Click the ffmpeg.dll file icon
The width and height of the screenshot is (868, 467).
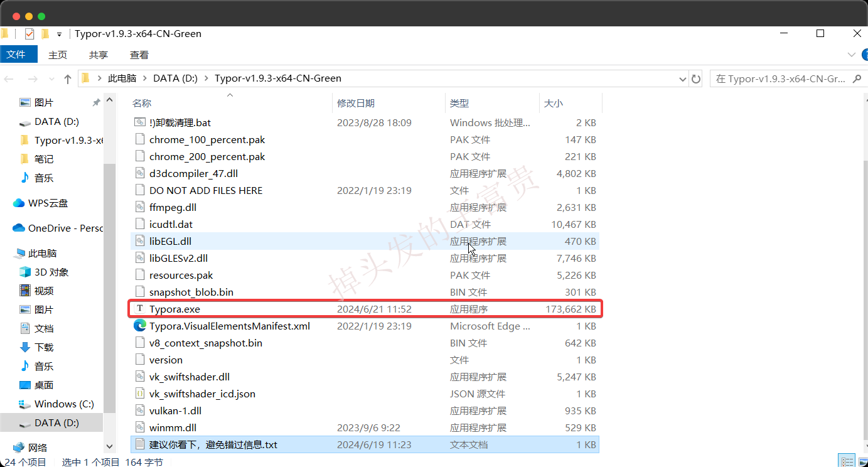(140, 208)
